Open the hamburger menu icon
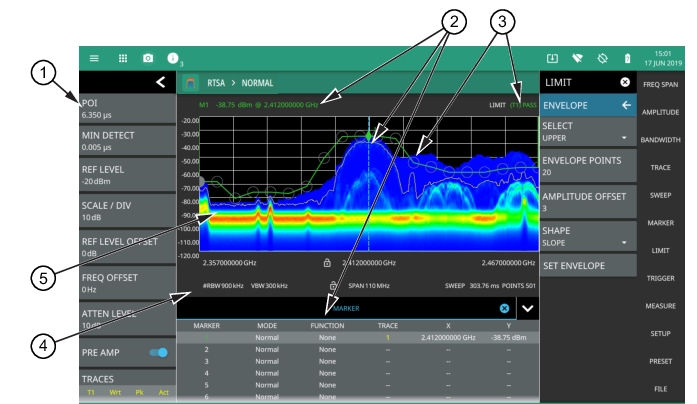Image resolution: width=697 pixels, height=404 pixels. click(x=94, y=58)
